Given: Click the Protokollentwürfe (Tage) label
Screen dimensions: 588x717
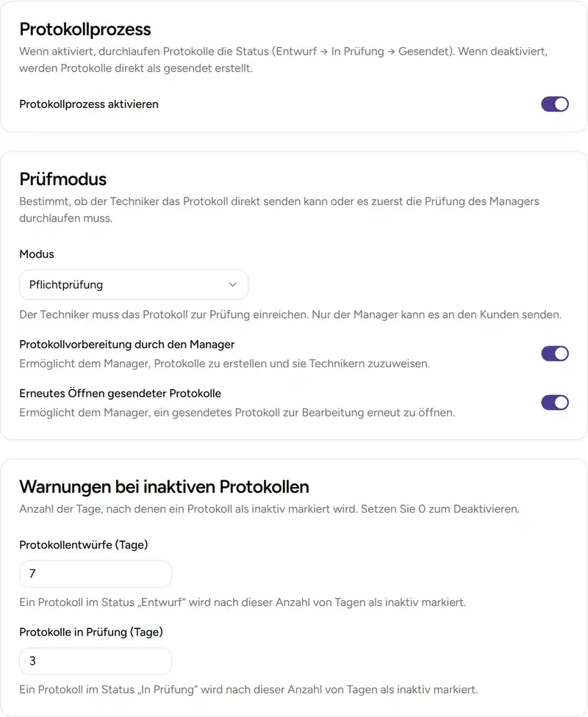Looking at the screenshot, I should [x=83, y=544].
